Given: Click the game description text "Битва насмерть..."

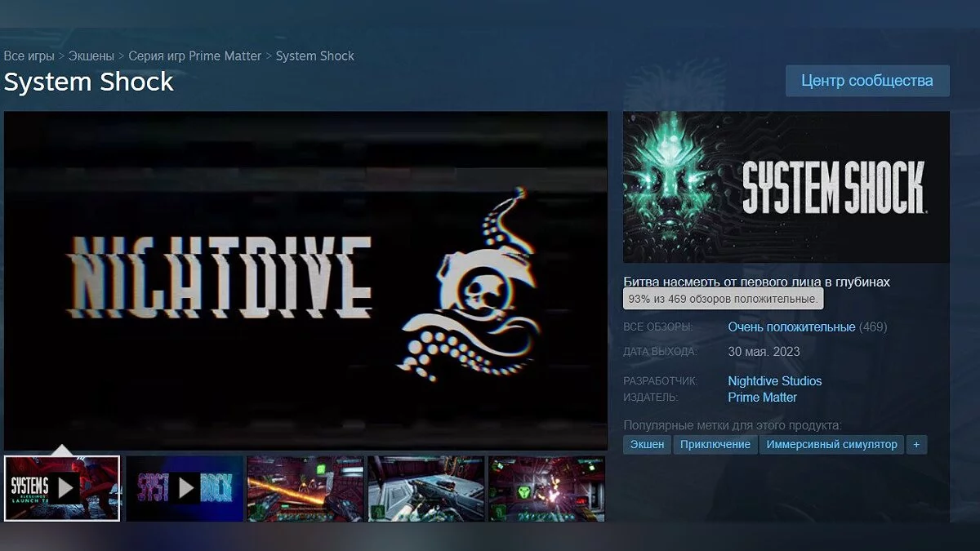Looking at the screenshot, I should 756,282.
